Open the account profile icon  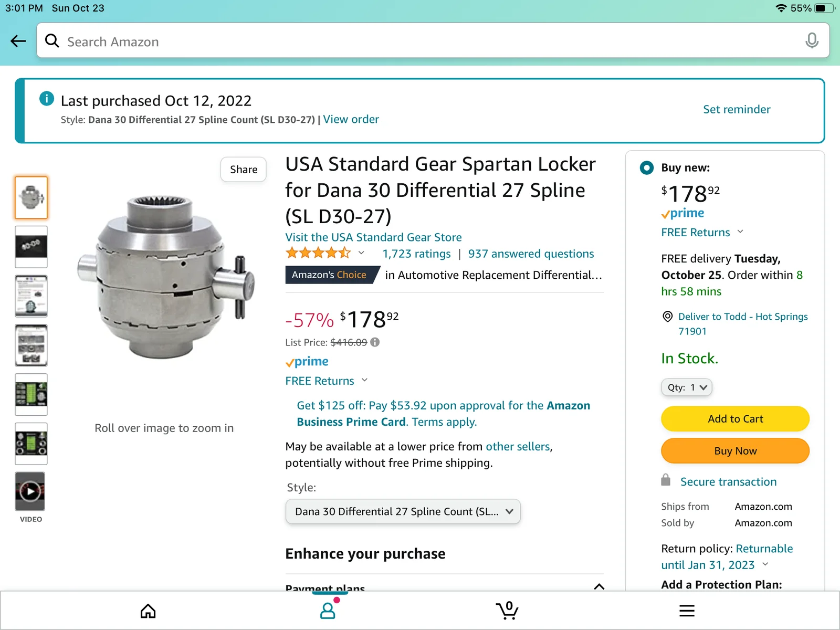pyautogui.click(x=328, y=610)
